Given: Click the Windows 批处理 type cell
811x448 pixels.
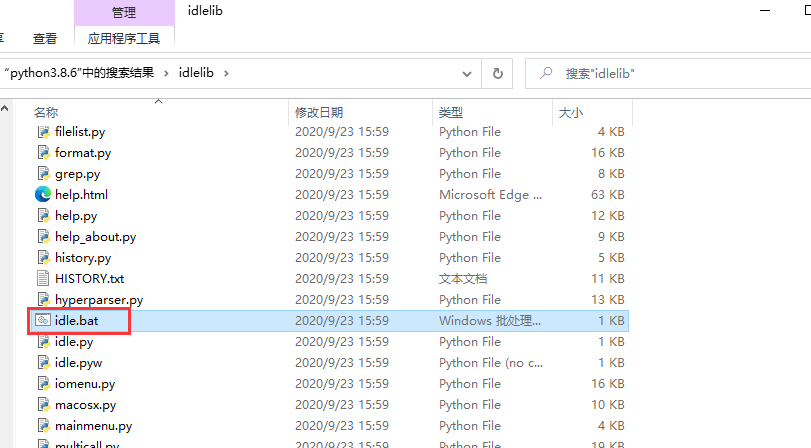Looking at the screenshot, I should (x=490, y=321).
